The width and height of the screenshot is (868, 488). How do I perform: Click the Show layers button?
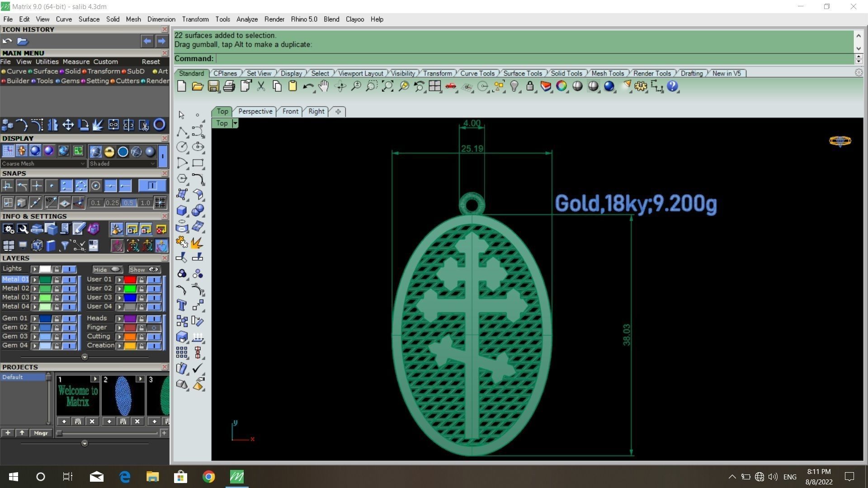coord(144,269)
